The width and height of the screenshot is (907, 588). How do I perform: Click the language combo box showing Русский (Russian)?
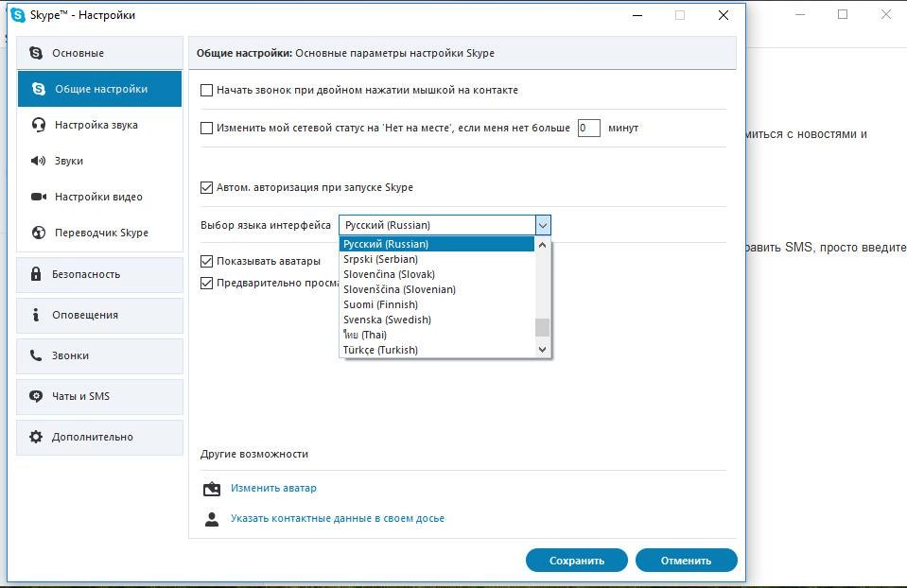(445, 225)
